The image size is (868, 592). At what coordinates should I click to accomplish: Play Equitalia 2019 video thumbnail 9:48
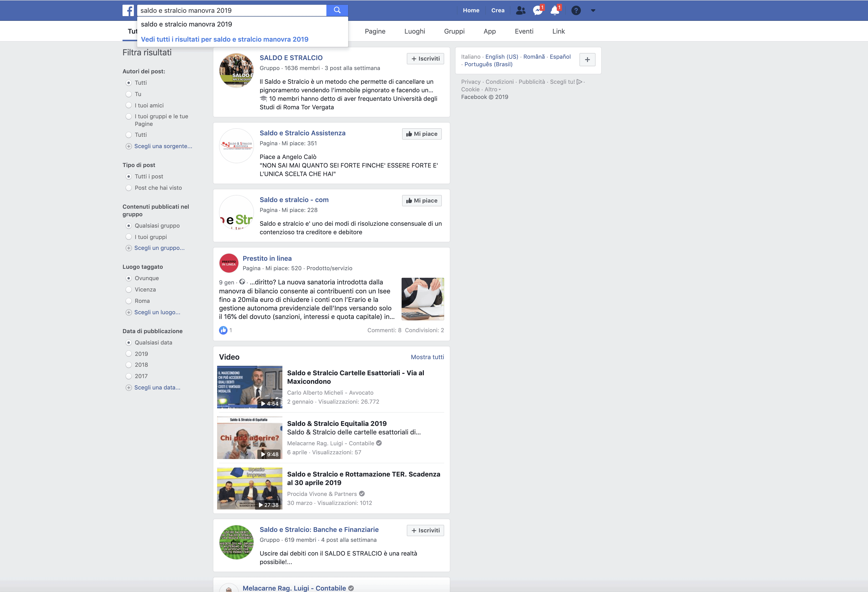click(250, 438)
